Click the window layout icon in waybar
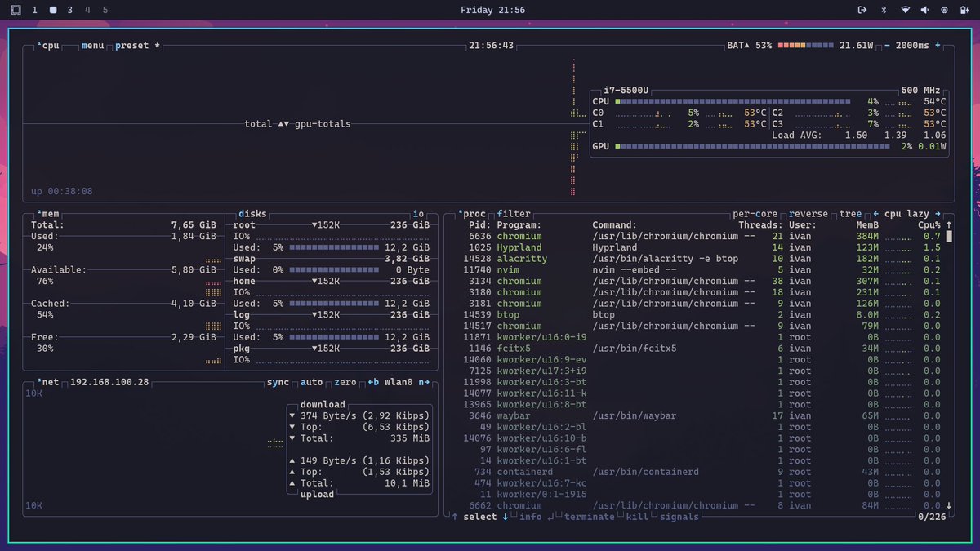 pos(16,10)
